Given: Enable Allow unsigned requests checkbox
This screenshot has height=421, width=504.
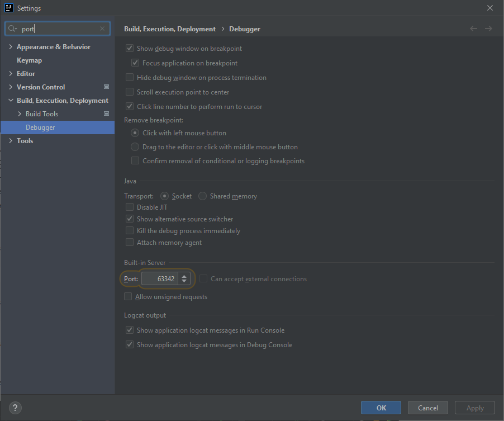Looking at the screenshot, I should click(x=129, y=297).
